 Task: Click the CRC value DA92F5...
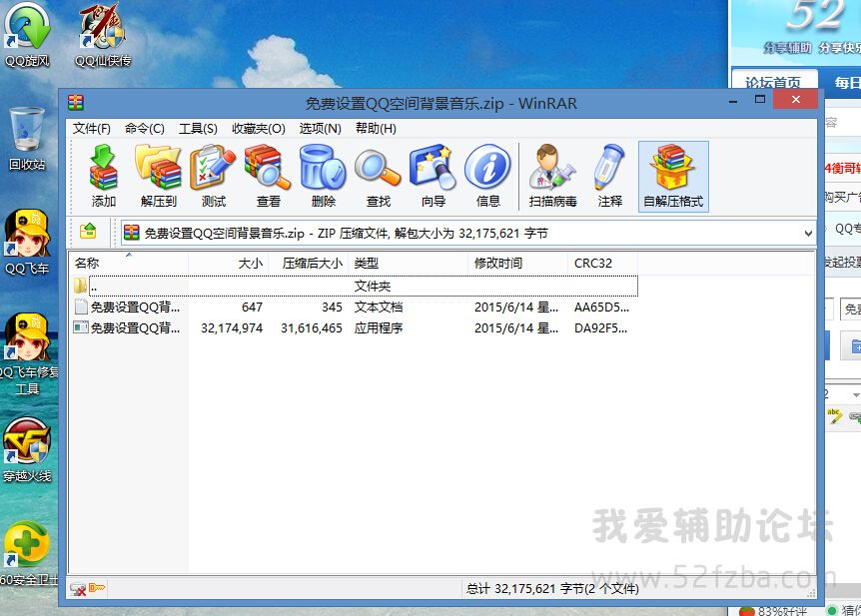point(600,327)
